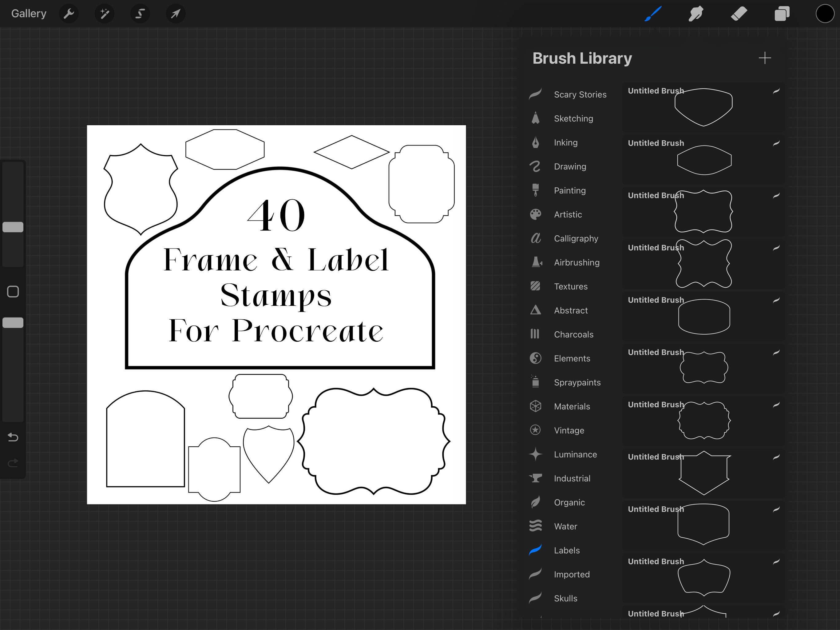Tap the Redo arrow in the sidebar

pos(13,462)
